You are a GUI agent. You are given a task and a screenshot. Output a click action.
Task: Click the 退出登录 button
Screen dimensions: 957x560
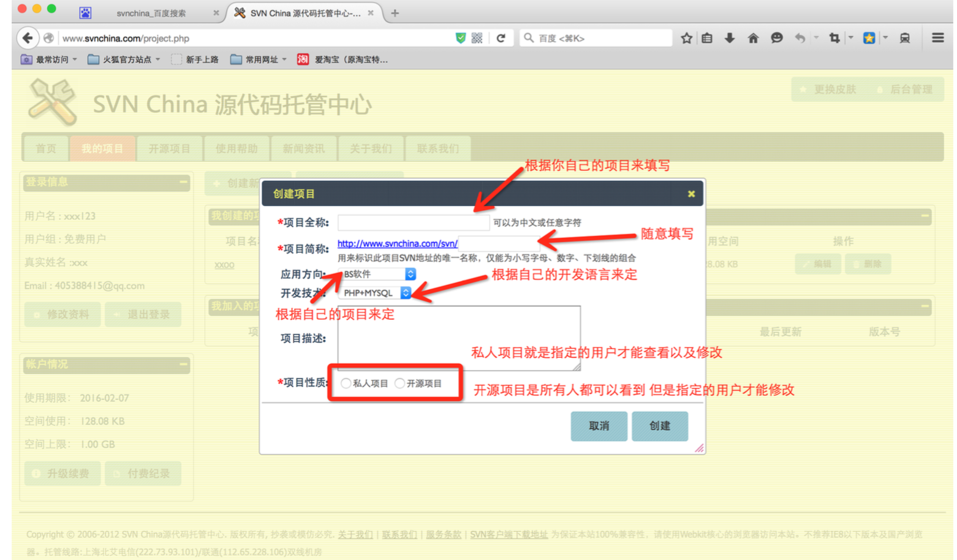143,314
